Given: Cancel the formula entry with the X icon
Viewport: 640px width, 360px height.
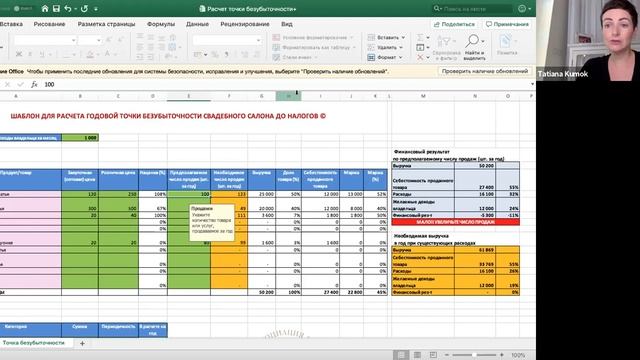Looking at the screenshot, I should tap(7, 84).
